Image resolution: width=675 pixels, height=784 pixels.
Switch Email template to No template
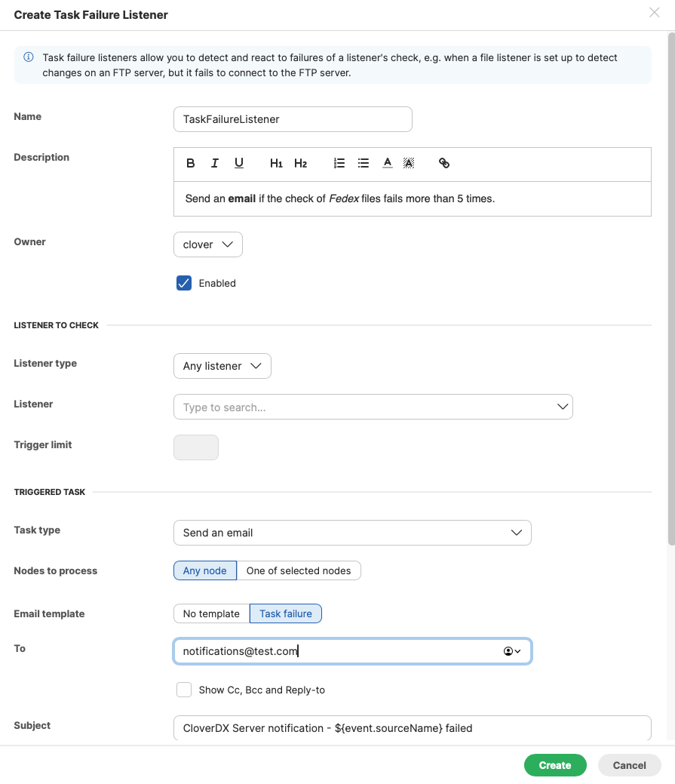211,613
